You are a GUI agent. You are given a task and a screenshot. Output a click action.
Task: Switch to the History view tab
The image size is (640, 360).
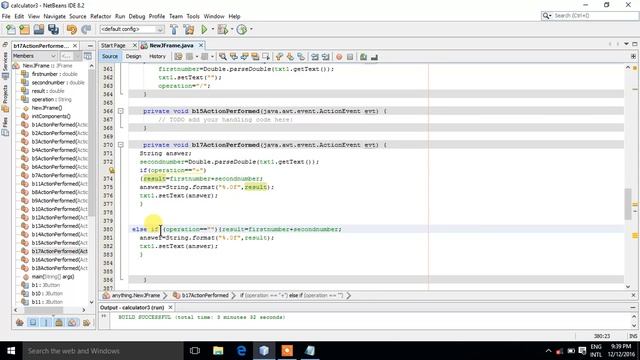(157, 56)
